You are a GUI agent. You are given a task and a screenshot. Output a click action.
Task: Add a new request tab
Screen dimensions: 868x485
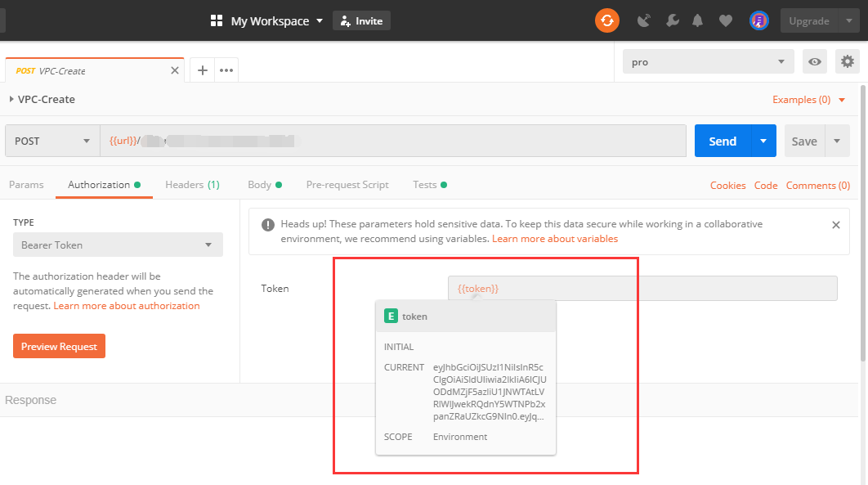point(203,70)
